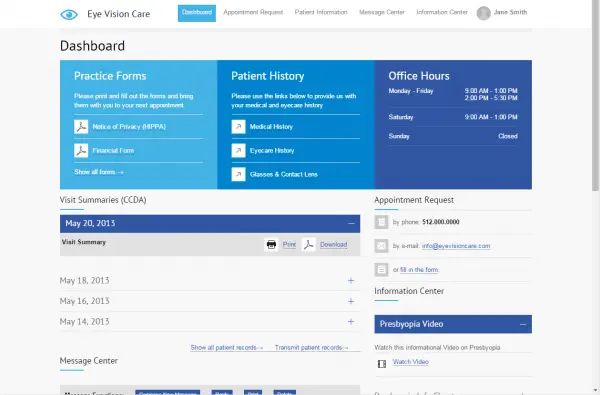600x395 pixels.
Task: Click the Practice Forms panel heading
Action: coord(110,76)
